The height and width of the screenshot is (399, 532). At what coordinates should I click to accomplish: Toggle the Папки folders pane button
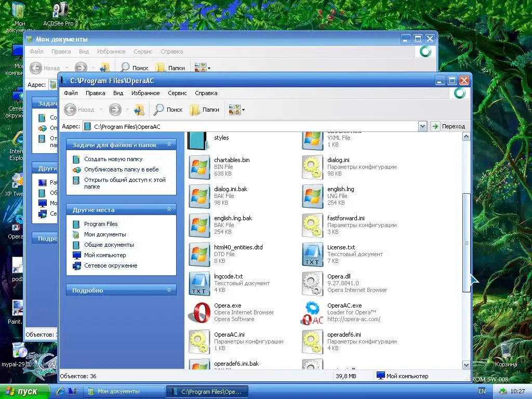[204, 110]
